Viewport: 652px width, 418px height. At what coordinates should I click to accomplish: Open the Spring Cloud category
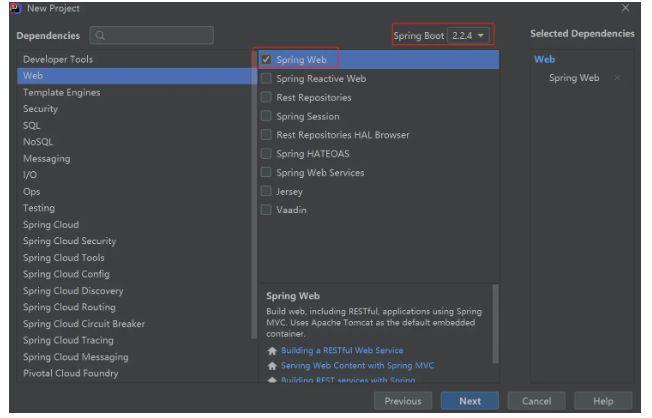coord(134,225)
